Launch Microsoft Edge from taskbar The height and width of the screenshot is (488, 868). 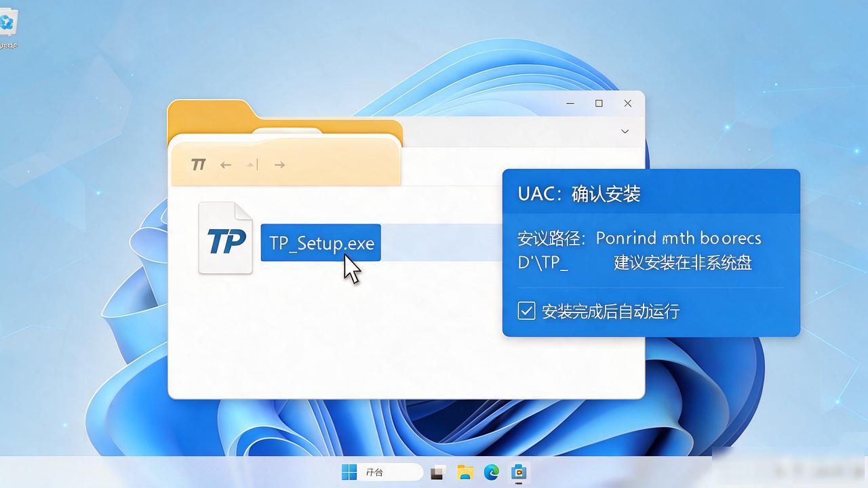492,472
